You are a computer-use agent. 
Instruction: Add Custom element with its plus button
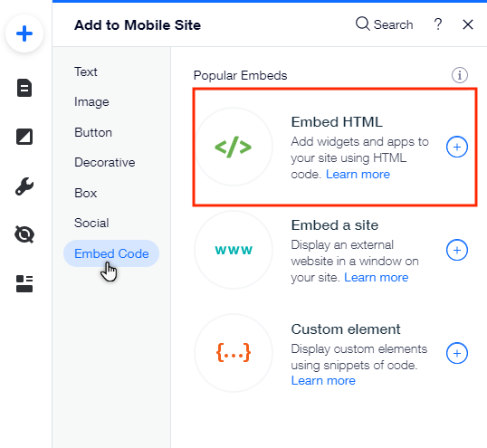point(457,353)
